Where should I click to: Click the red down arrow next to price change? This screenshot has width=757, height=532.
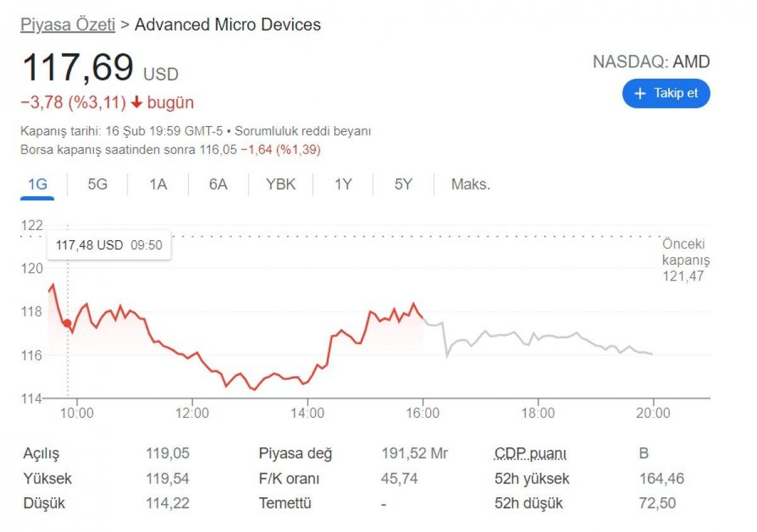coord(136,102)
